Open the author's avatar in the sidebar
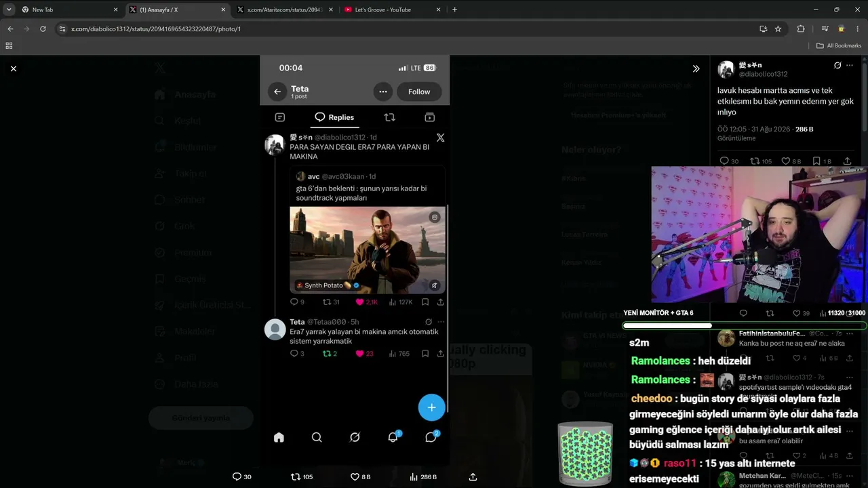This screenshot has height=488, width=868. click(726, 69)
